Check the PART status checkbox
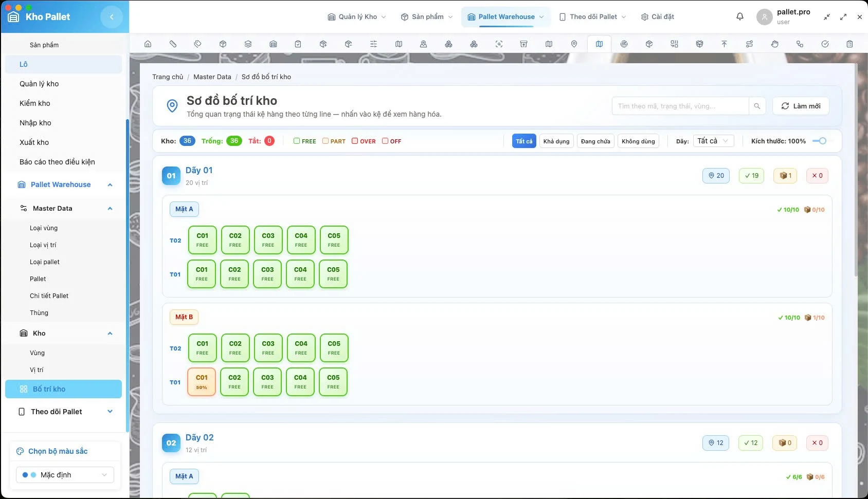This screenshot has height=499, width=868. [x=325, y=141]
